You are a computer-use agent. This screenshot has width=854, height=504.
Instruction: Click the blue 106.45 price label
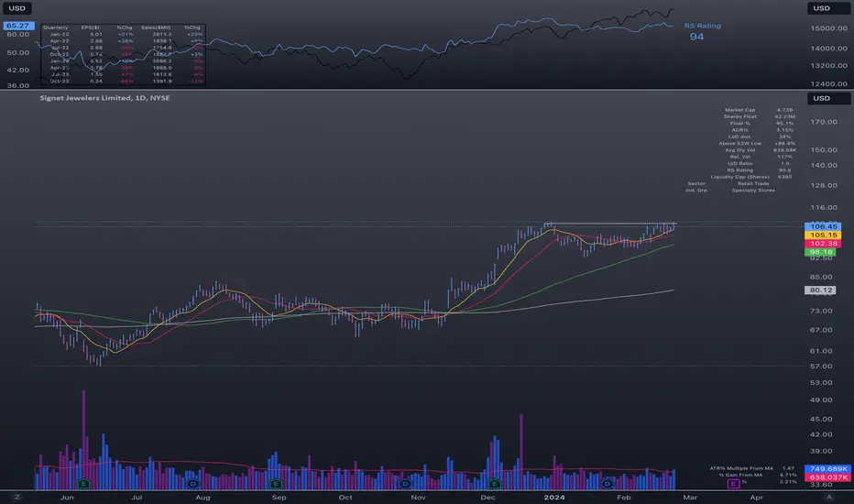[x=823, y=226]
